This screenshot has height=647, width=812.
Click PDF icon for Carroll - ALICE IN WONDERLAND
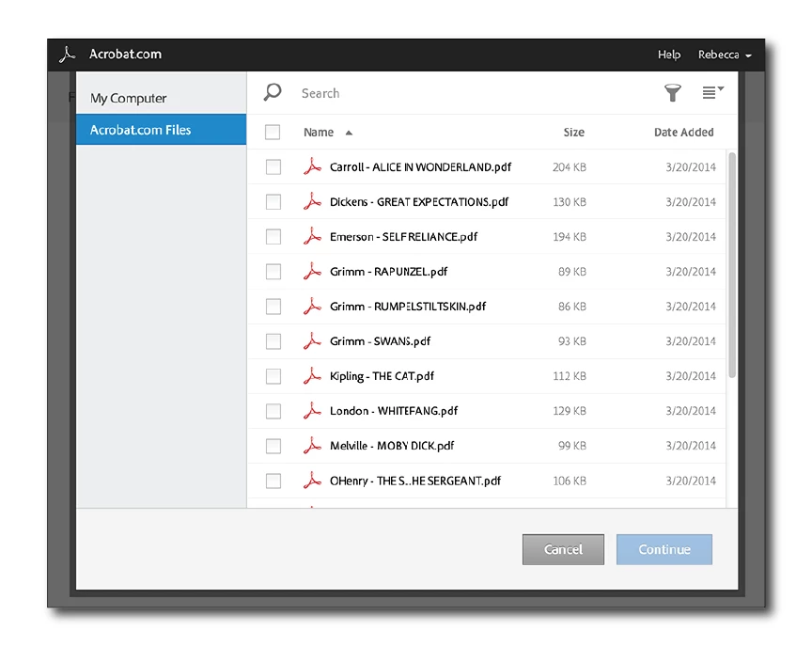click(312, 166)
